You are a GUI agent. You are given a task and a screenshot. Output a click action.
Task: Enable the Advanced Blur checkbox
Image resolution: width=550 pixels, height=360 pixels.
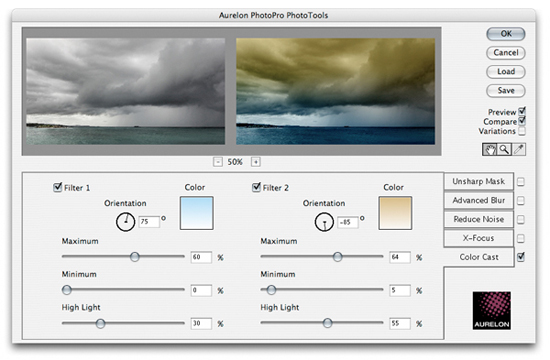pos(521,201)
